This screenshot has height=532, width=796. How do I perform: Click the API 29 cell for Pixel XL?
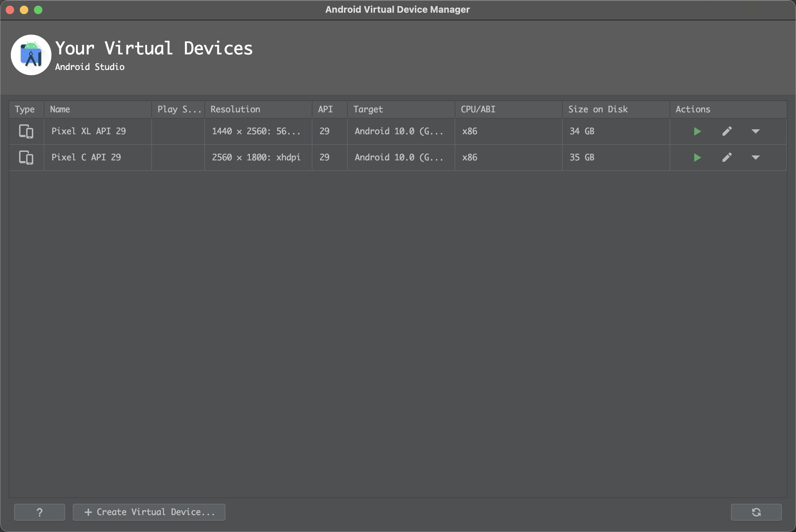click(330, 131)
